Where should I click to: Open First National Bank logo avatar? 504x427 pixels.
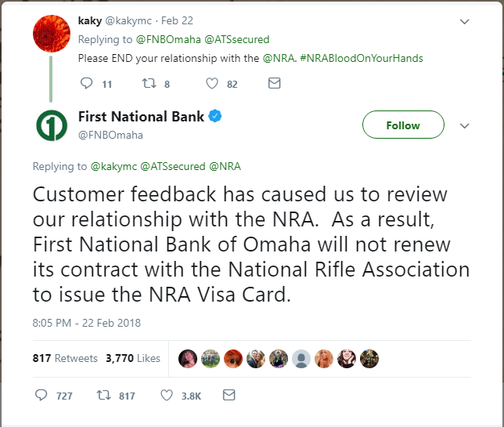pyautogui.click(x=52, y=125)
